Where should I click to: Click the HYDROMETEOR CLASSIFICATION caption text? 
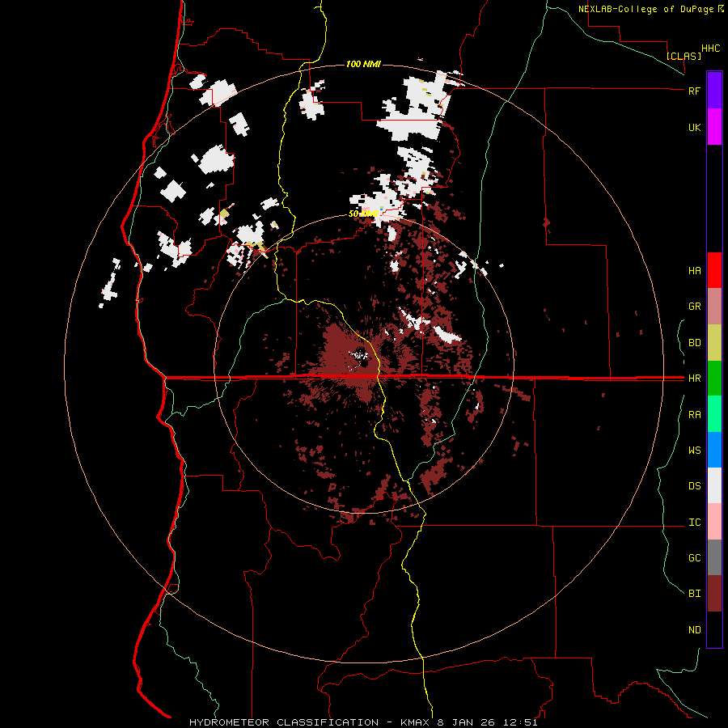click(x=284, y=722)
